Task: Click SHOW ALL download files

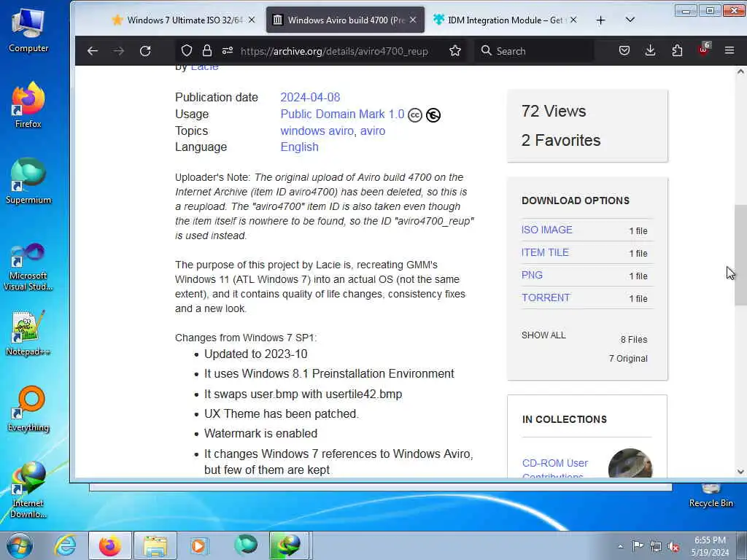Action: click(543, 335)
